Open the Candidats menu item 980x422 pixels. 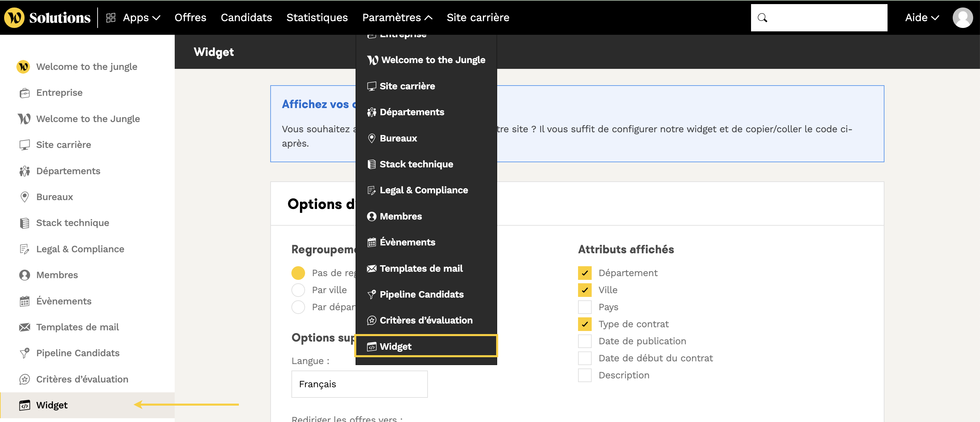click(x=246, y=17)
